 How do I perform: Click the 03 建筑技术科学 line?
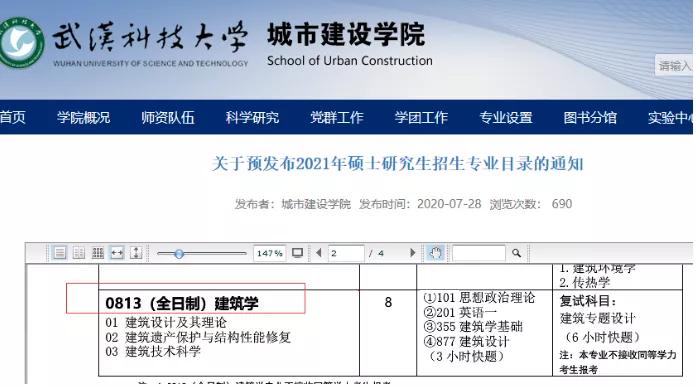click(153, 352)
